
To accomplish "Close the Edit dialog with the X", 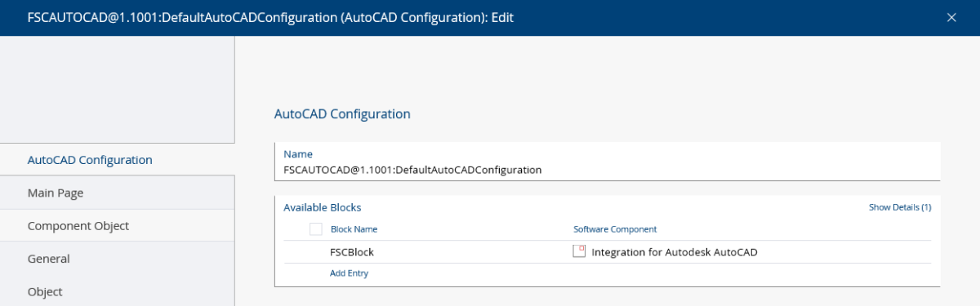I will click(951, 17).
